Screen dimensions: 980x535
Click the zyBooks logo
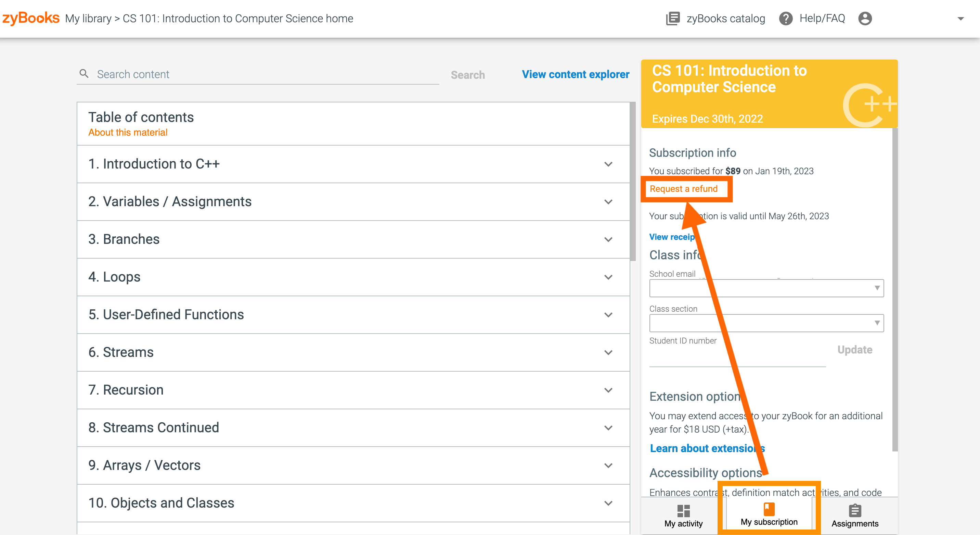point(31,18)
